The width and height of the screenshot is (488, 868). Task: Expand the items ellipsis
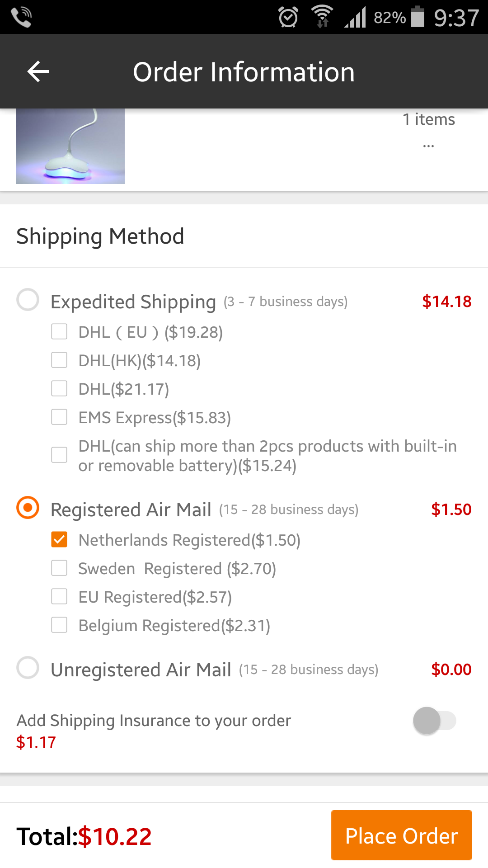point(428,146)
